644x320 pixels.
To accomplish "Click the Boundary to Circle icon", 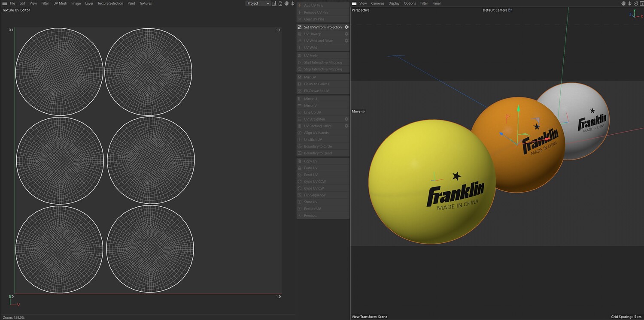I will click(x=300, y=146).
